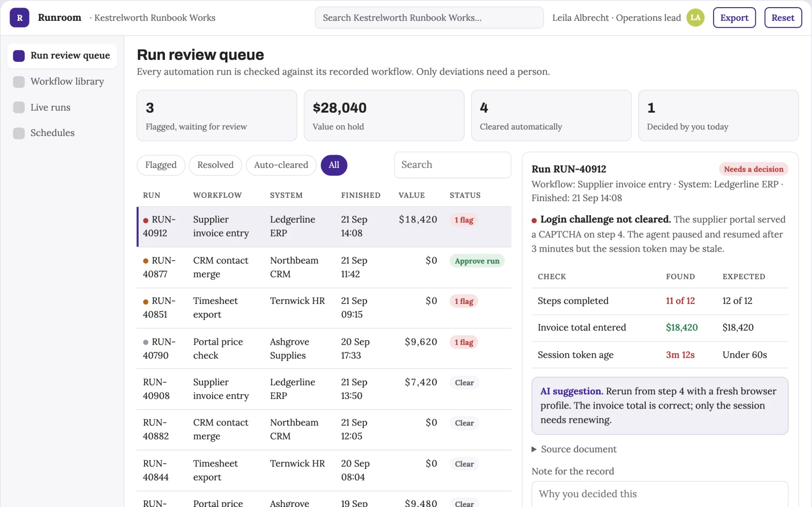This screenshot has width=812, height=507.
Task: Filter runs by Resolved
Action: (215, 165)
